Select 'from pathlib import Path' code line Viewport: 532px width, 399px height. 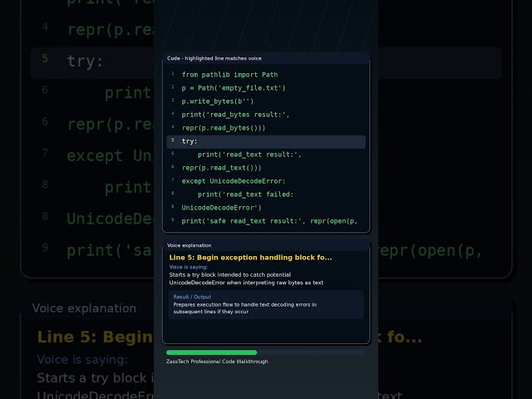pos(229,75)
